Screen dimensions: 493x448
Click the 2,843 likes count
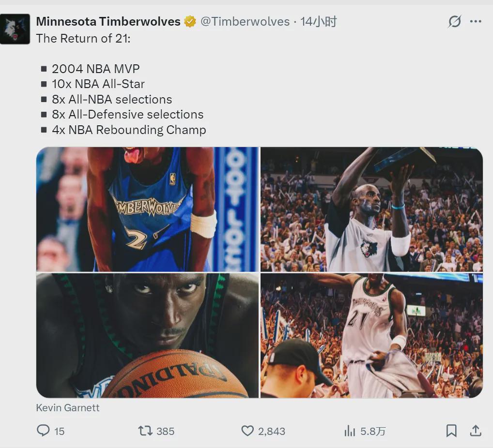coord(272,431)
